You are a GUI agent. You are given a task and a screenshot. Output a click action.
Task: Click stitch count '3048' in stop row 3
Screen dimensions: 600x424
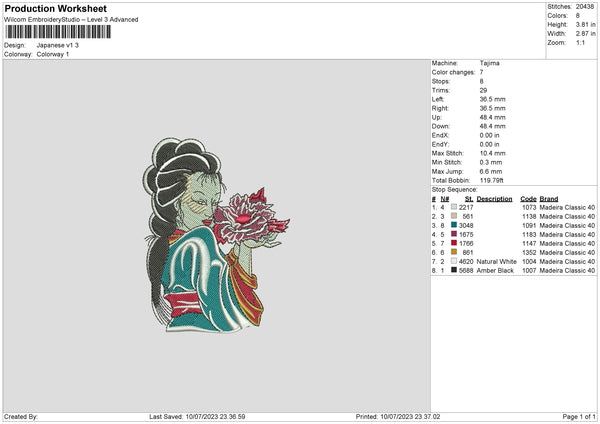click(x=466, y=225)
